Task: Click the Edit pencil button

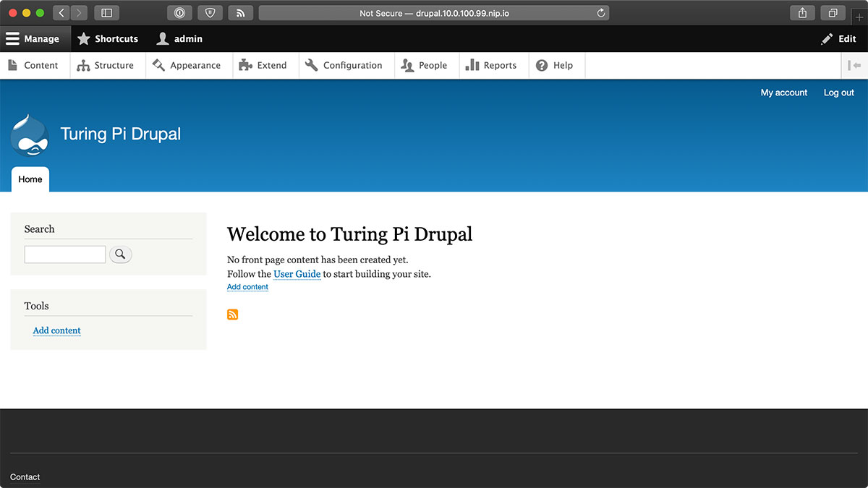Action: click(839, 39)
